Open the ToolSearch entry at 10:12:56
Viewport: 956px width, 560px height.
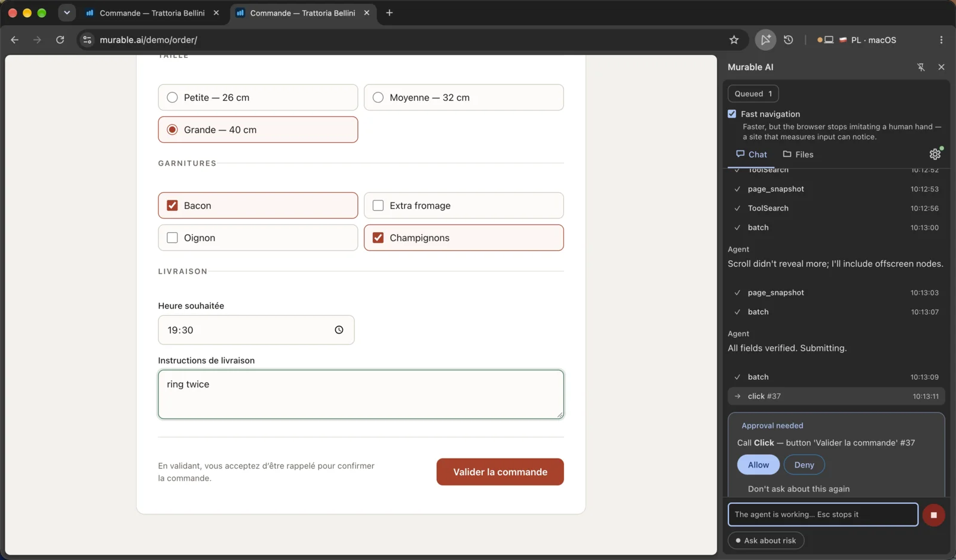point(836,208)
